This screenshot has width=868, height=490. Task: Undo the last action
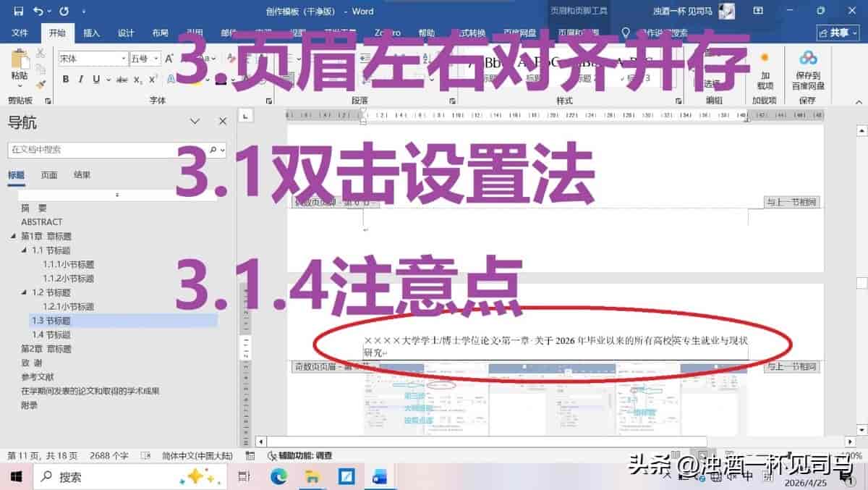pyautogui.click(x=38, y=11)
